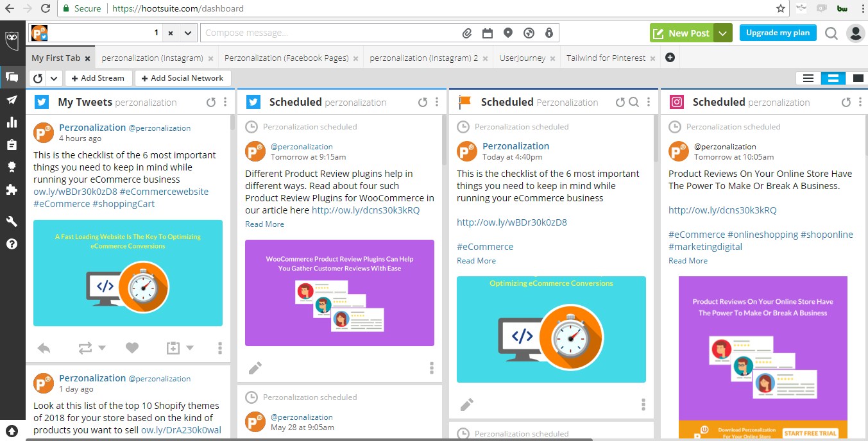Expand the profile picker dropdown arrow
The height and width of the screenshot is (441, 868).
point(187,33)
